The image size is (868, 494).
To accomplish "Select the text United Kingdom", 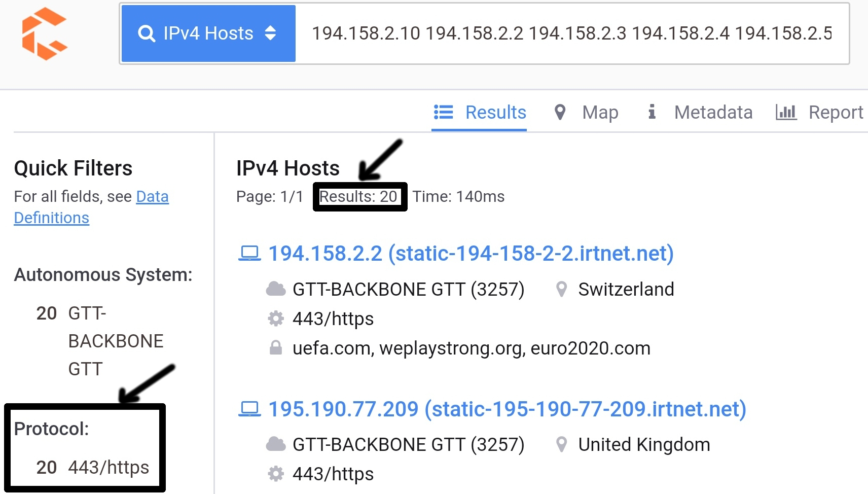I will [644, 444].
